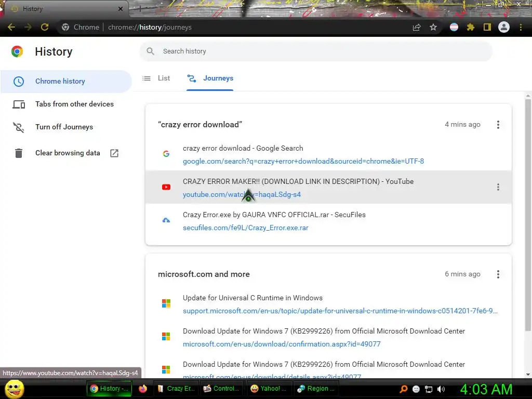532x399 pixels.
Task: Click the volume speaker tray icon
Action: click(x=441, y=389)
